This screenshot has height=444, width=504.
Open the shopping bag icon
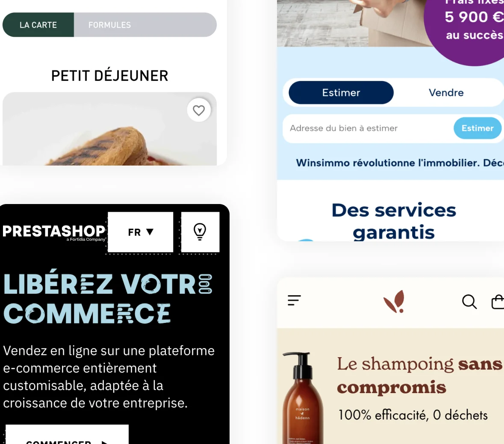tap(498, 302)
